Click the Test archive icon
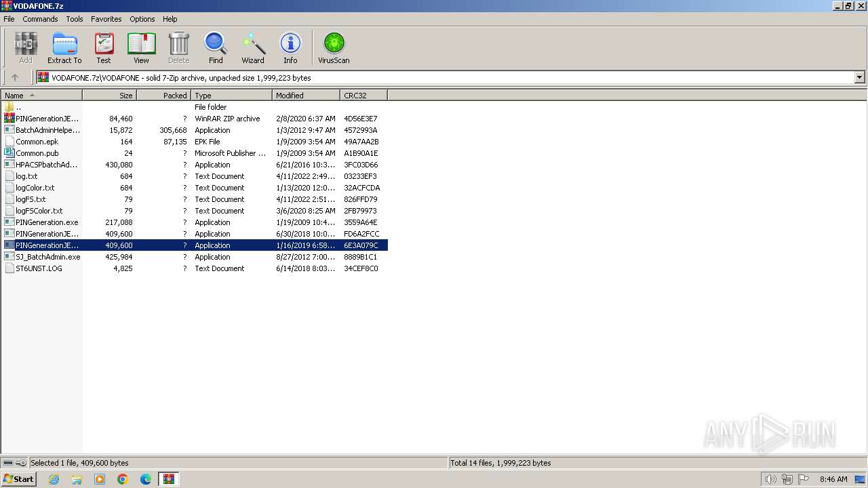Screen dimensions: 868x488 [x=104, y=48]
